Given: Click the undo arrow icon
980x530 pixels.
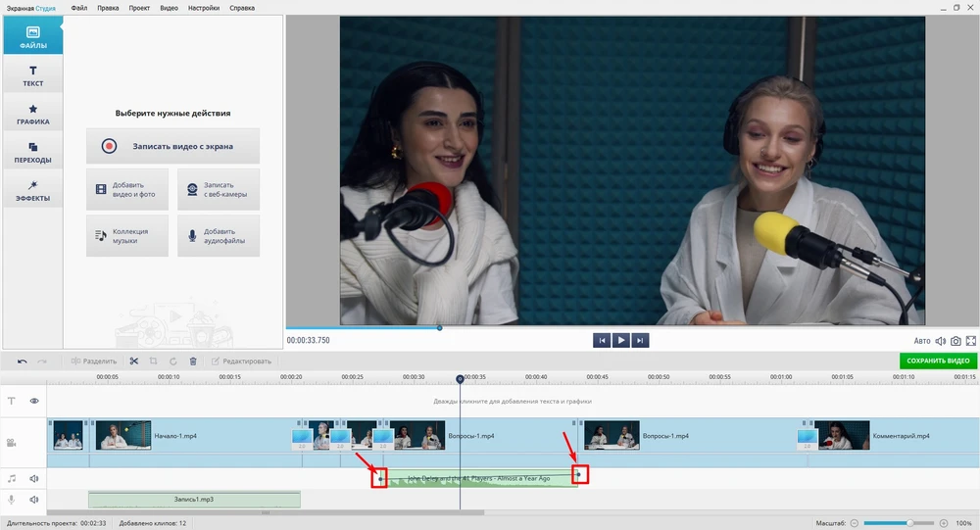Looking at the screenshot, I should 23,361.
